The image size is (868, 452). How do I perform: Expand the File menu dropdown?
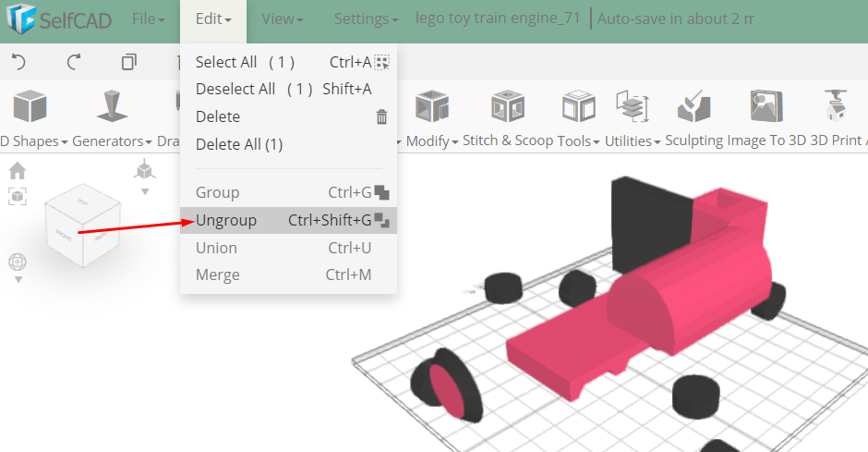pos(149,18)
